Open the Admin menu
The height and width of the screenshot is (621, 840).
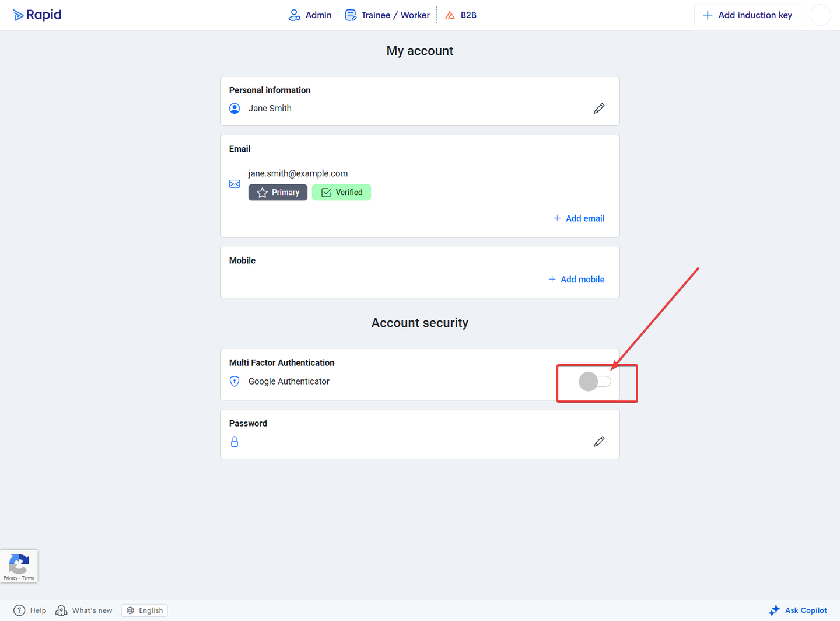(310, 15)
